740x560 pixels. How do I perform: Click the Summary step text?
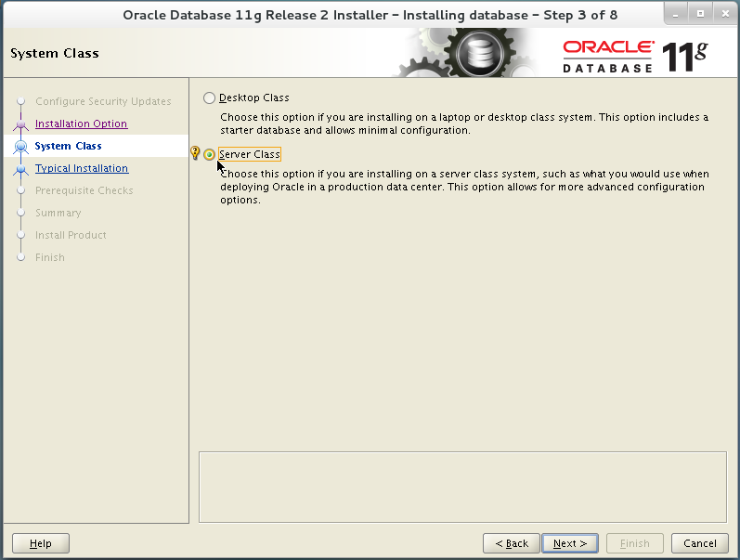point(58,213)
